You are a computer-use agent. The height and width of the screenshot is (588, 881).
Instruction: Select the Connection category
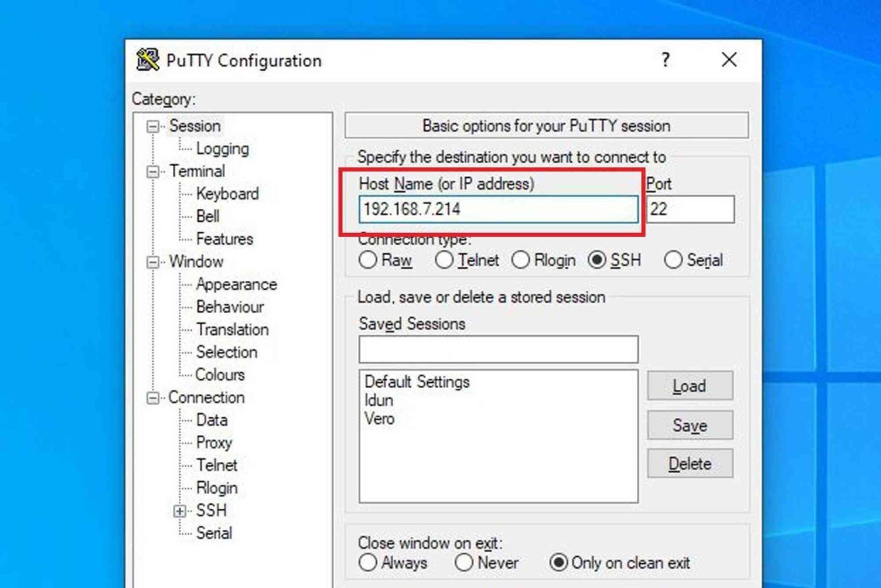(206, 398)
